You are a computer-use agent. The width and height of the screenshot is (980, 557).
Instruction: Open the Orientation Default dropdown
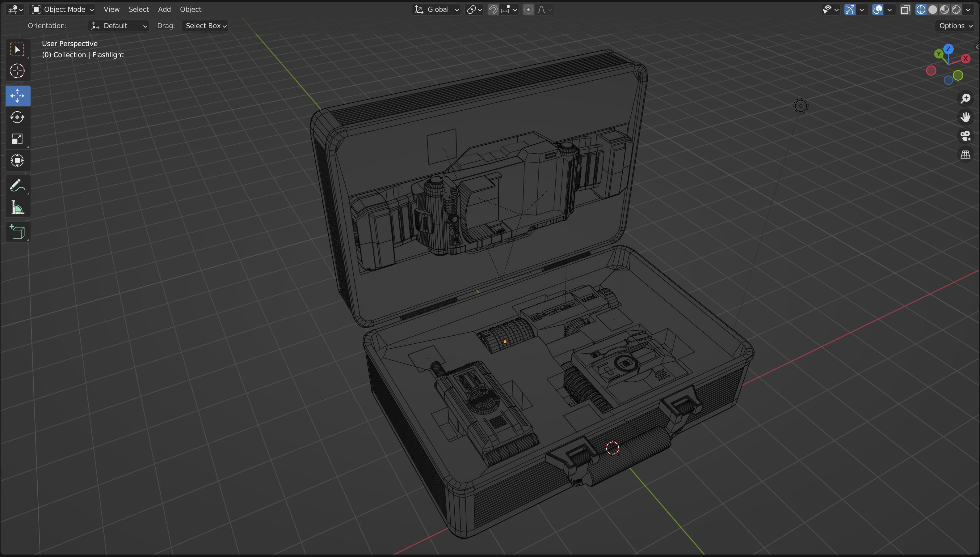point(119,26)
